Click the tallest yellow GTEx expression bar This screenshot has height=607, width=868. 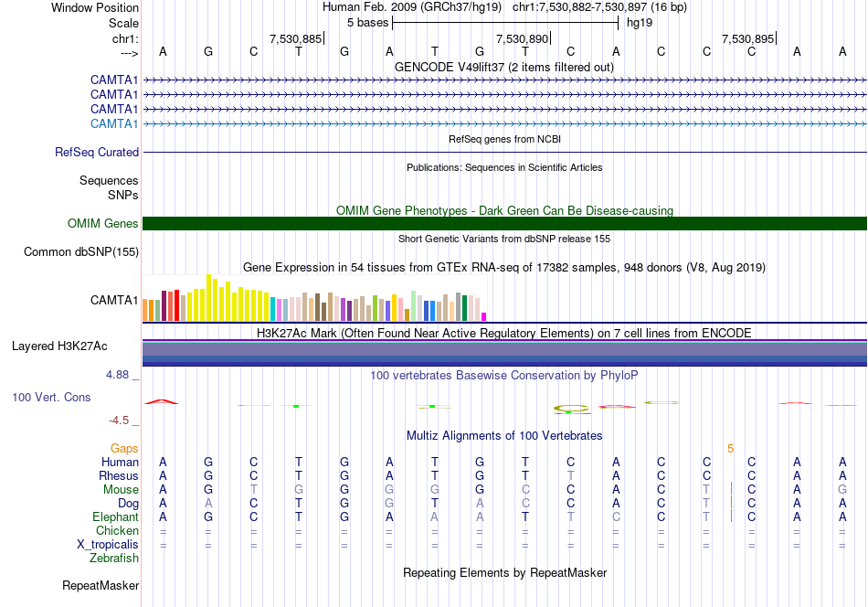[208, 297]
